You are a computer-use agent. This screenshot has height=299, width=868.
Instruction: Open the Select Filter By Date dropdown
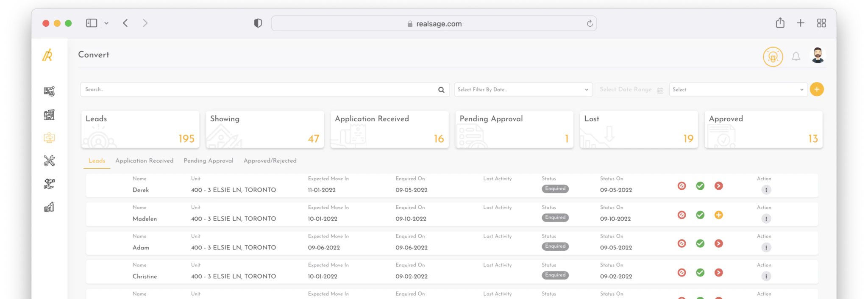[523, 89]
